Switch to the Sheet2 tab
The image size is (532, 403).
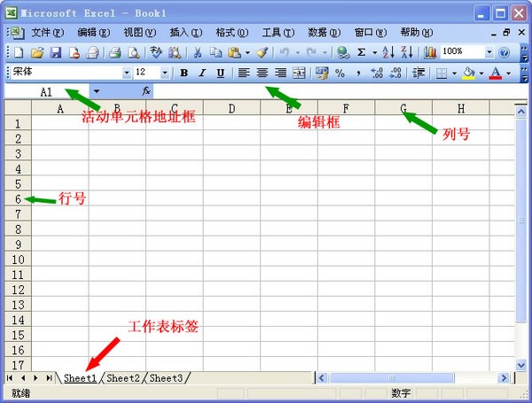pos(123,377)
